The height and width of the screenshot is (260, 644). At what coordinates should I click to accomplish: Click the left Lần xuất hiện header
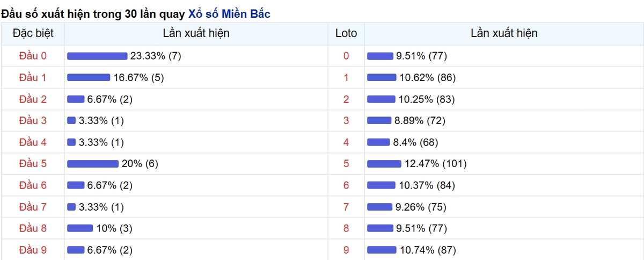pos(196,33)
